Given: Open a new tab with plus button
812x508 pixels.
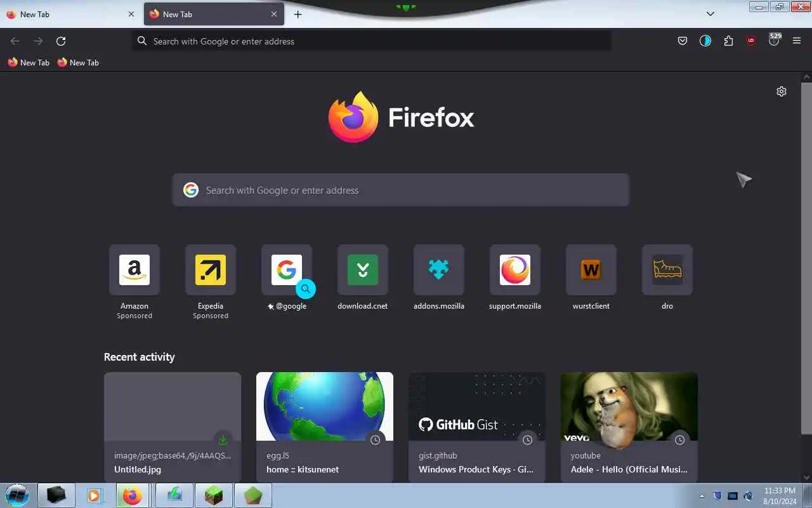Looking at the screenshot, I should (x=298, y=14).
